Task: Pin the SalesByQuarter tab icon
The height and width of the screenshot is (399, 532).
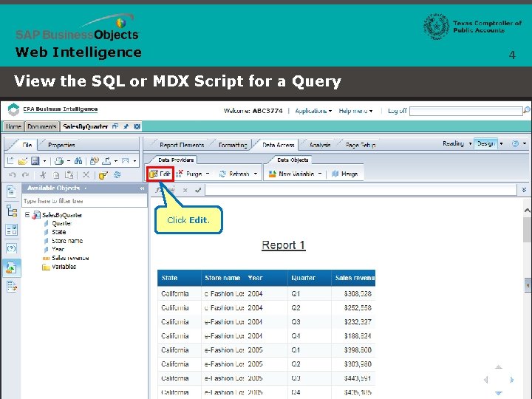Action: pos(126,126)
